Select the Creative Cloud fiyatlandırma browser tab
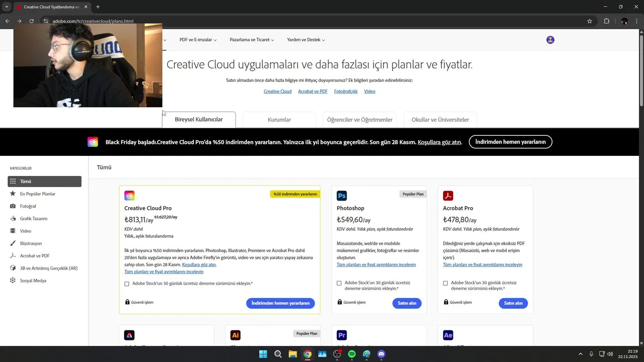This screenshot has height=362, width=644. pos(52,7)
